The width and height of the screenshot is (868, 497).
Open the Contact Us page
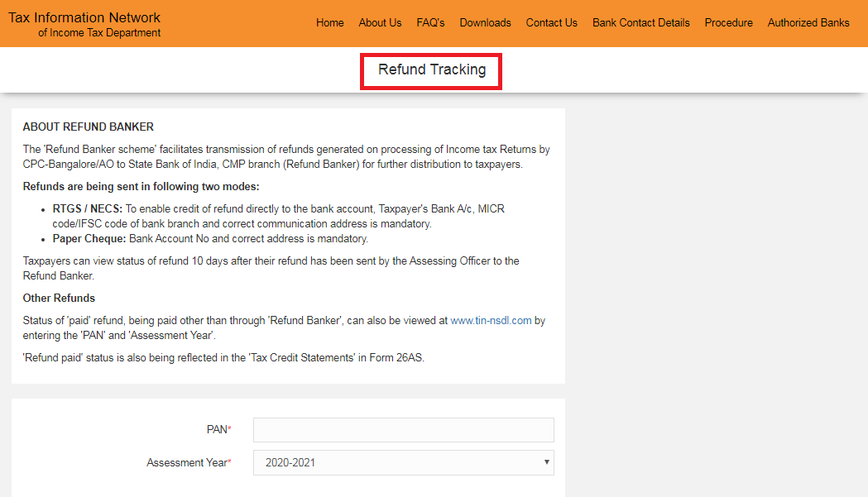tap(551, 22)
